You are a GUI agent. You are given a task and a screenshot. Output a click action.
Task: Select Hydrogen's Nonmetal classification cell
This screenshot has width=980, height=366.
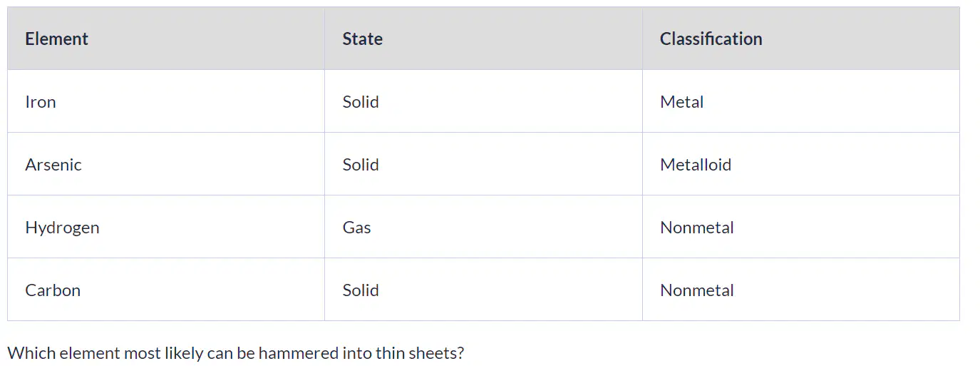tap(801, 227)
